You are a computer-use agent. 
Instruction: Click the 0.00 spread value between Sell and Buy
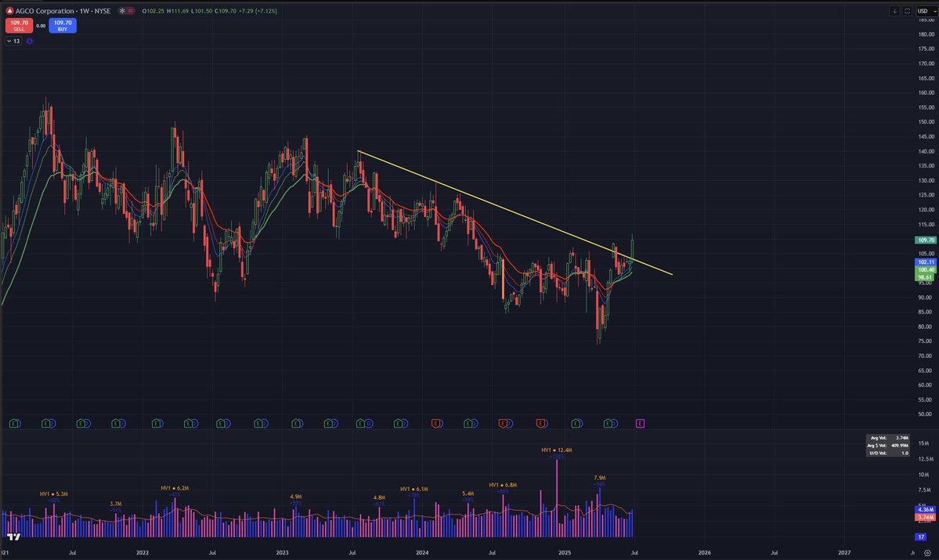coord(41,26)
